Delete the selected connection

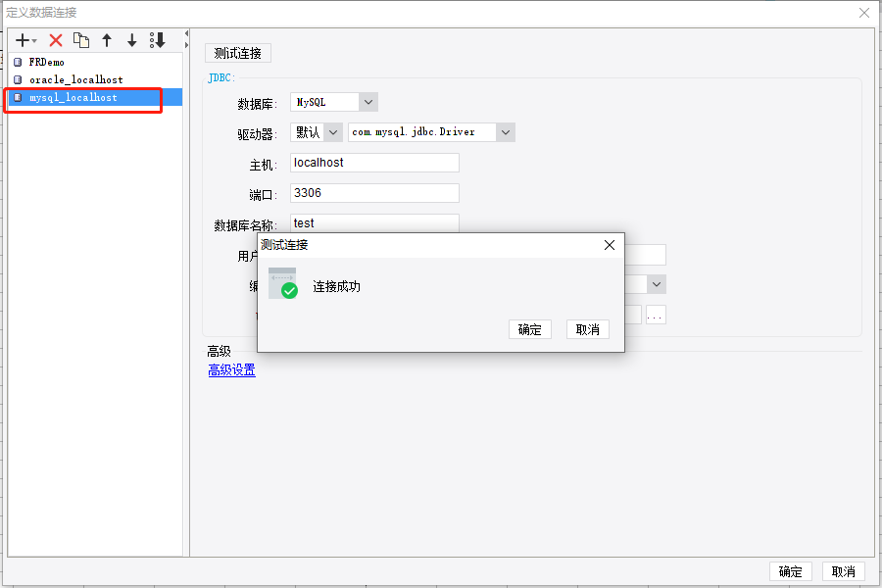coord(56,40)
